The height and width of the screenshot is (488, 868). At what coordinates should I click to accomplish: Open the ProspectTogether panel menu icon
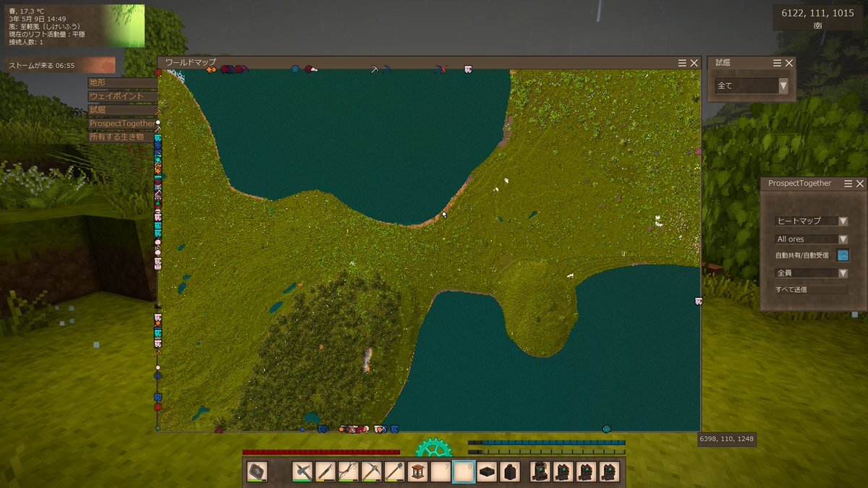[848, 184]
